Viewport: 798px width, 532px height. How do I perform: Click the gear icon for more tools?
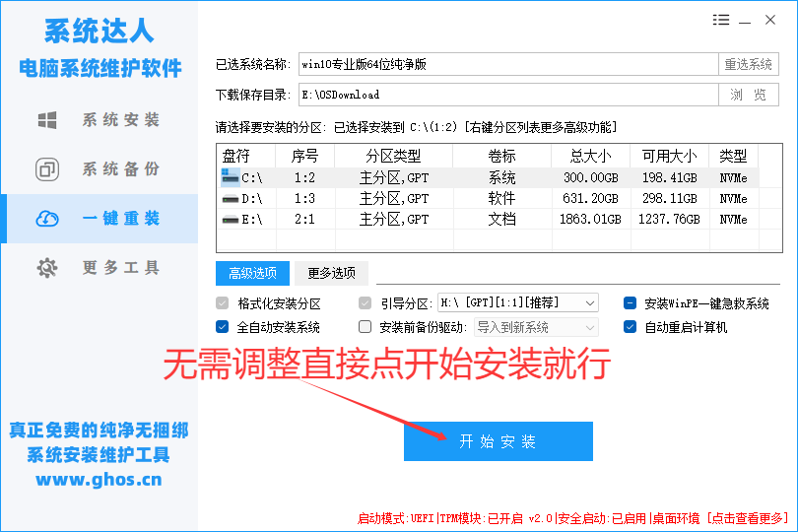pyautogui.click(x=46, y=268)
